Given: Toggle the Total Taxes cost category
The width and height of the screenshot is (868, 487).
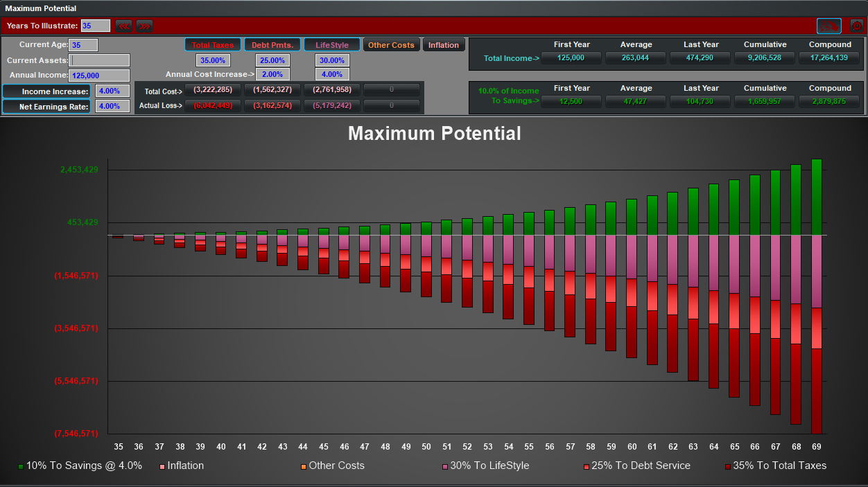Looking at the screenshot, I should (213, 45).
